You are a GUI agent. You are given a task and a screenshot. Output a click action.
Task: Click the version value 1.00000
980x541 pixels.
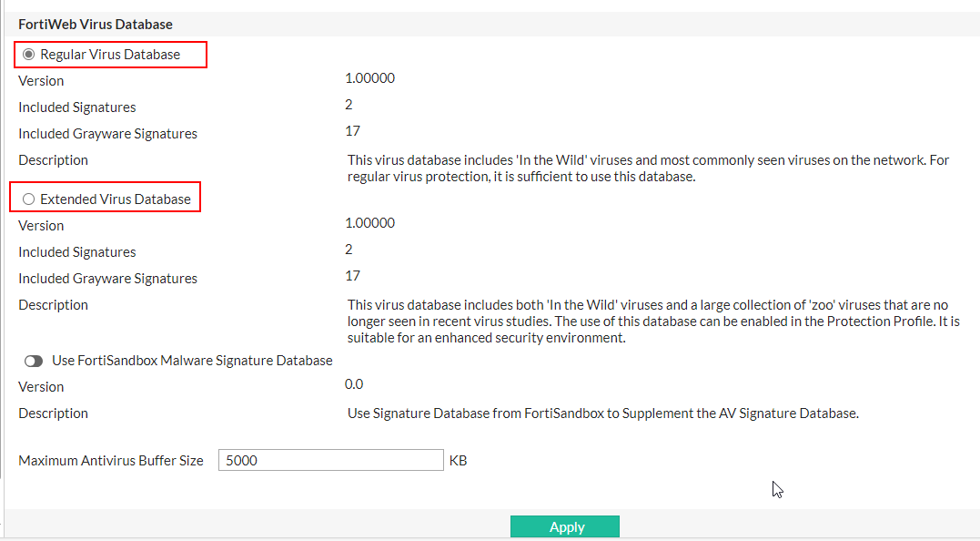369,77
